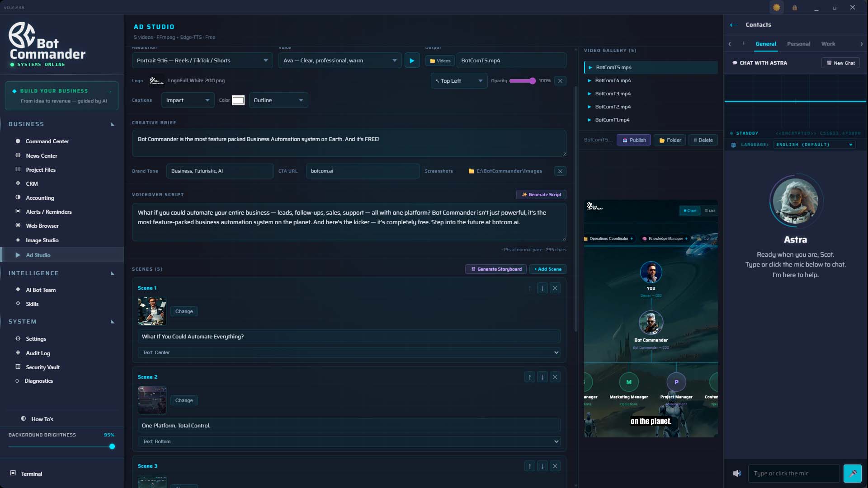Screen dimensions: 868x488
Task: Delete Scene 1
Action: coord(555,288)
